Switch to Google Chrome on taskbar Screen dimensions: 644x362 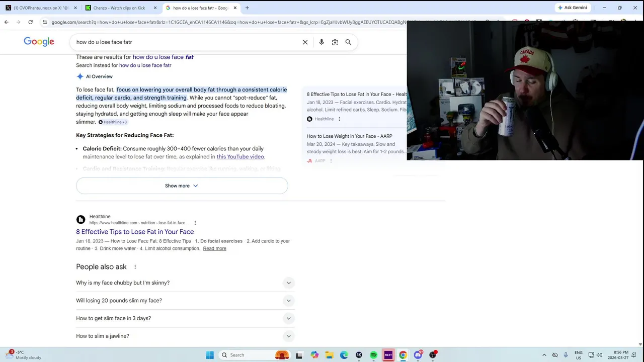403,355
